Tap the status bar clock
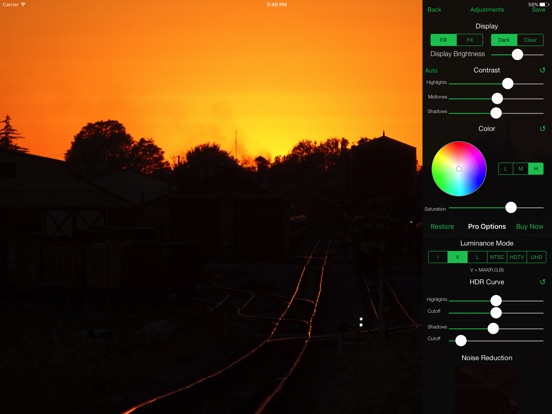This screenshot has width=552, height=414. (276, 5)
